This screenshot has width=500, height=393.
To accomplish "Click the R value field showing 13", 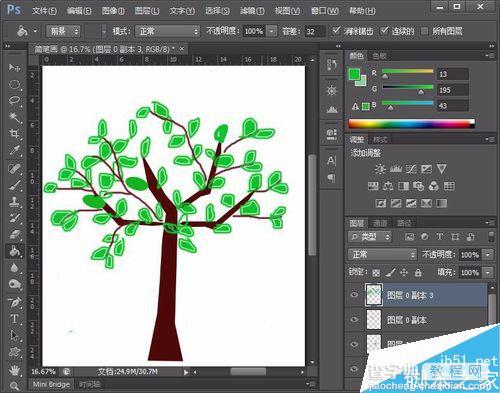I will pos(453,74).
